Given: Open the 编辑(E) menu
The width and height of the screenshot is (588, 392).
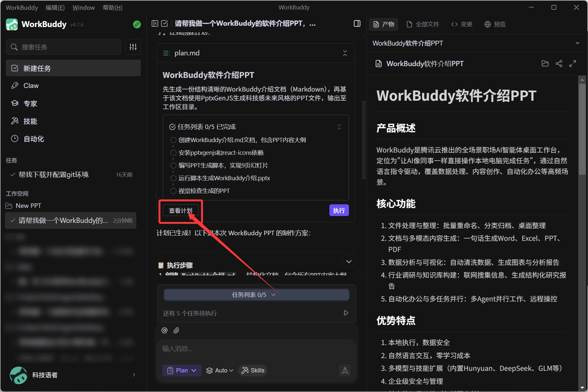Looking at the screenshot, I should point(55,7).
